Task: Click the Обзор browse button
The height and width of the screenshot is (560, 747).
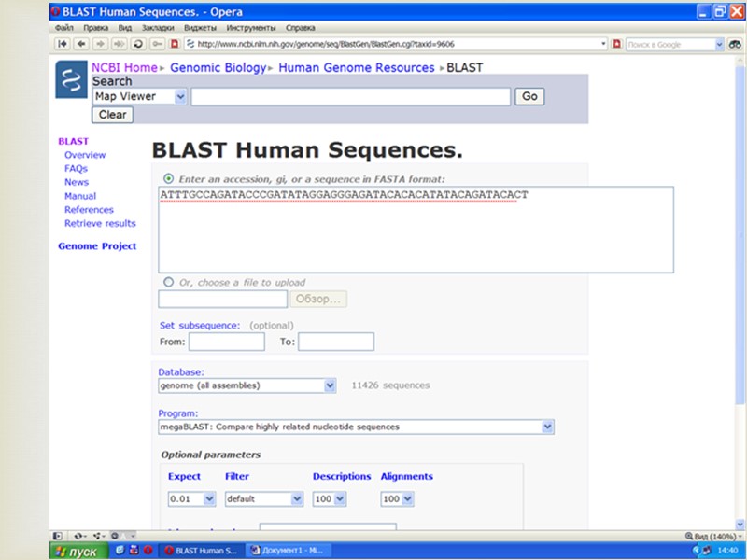Action: coord(318,299)
